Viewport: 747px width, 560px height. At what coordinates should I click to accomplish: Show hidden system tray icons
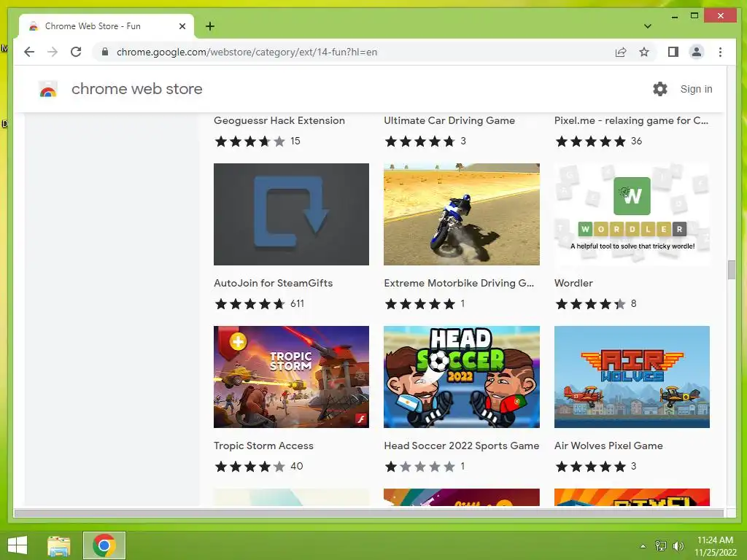643,546
